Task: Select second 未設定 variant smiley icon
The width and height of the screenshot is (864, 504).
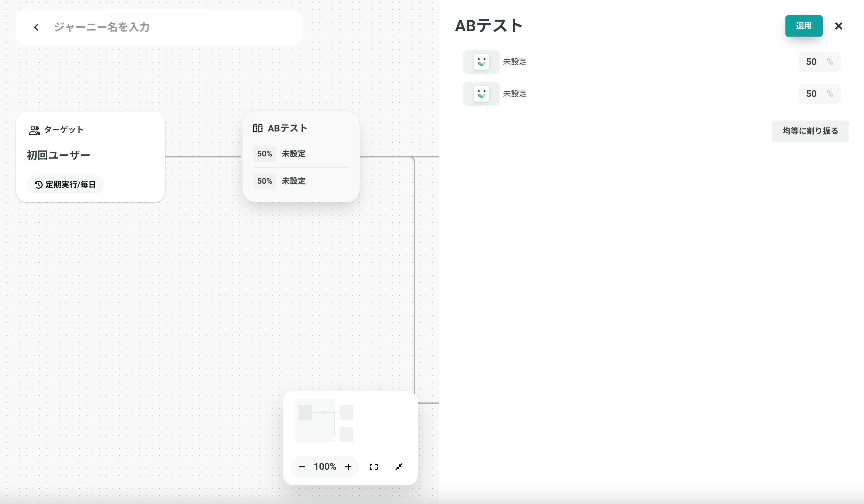Action: pyautogui.click(x=481, y=94)
